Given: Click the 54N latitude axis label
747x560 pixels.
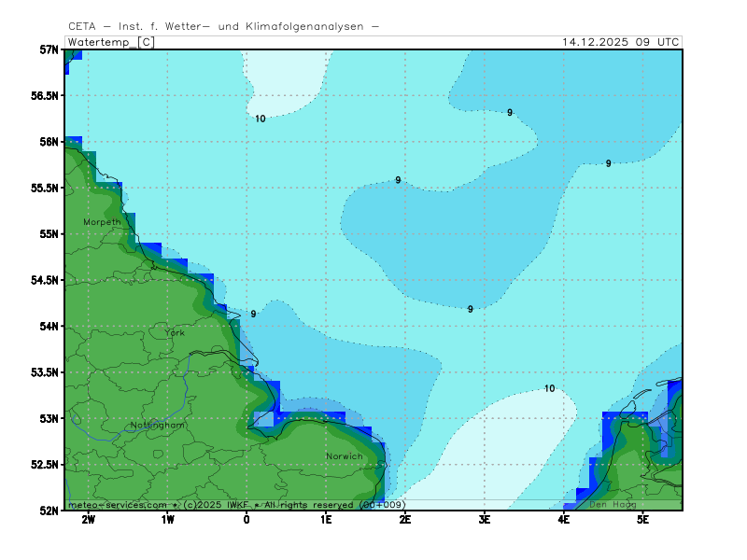Looking at the screenshot, I should click(49, 326).
